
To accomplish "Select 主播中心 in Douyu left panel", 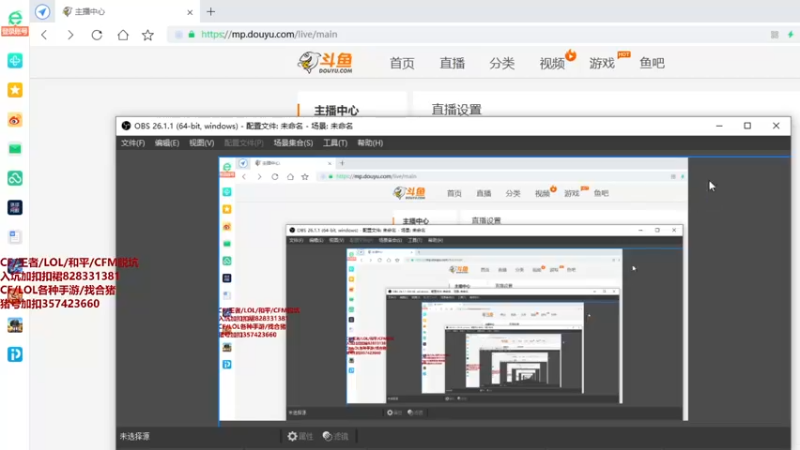I will (336, 110).
